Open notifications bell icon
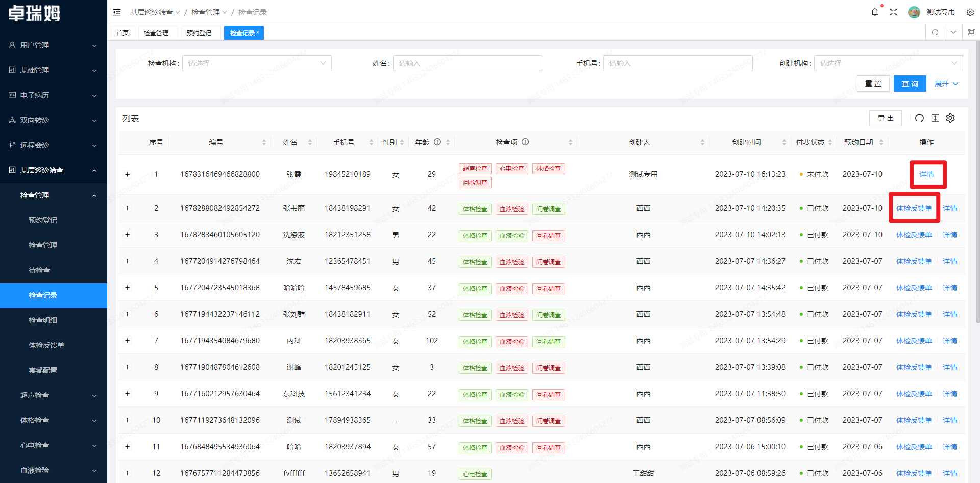 [875, 12]
